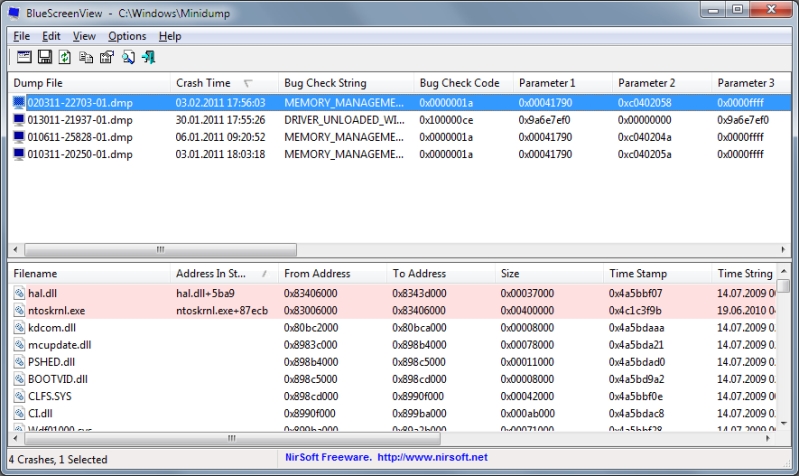
Task: Click the icon beside 020311-22703-01.dmp
Action: tap(19, 103)
